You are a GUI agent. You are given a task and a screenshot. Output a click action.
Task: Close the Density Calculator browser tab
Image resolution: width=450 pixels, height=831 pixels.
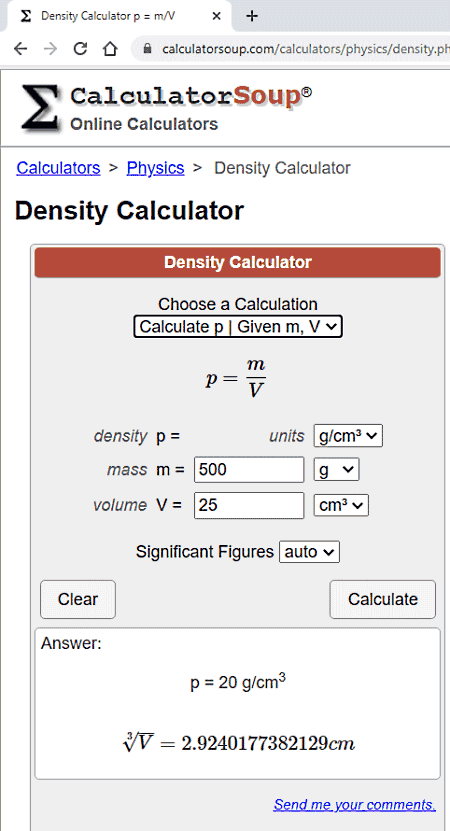[x=216, y=16]
